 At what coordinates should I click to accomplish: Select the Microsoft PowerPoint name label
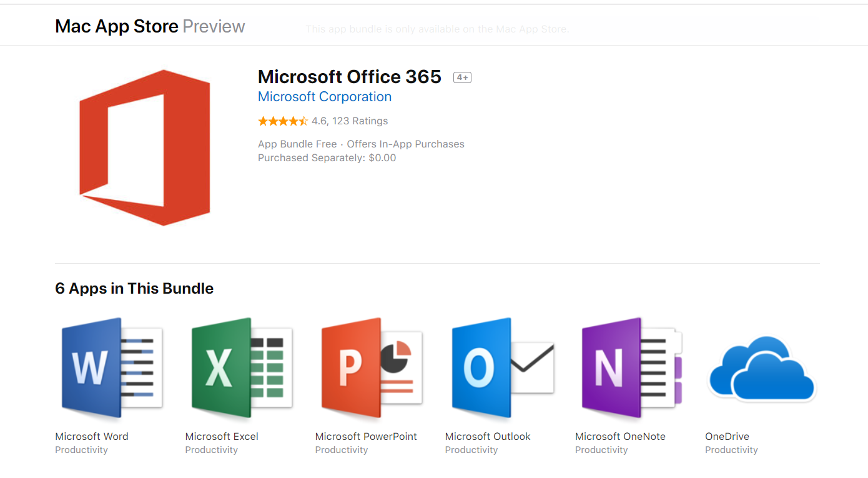(x=366, y=436)
